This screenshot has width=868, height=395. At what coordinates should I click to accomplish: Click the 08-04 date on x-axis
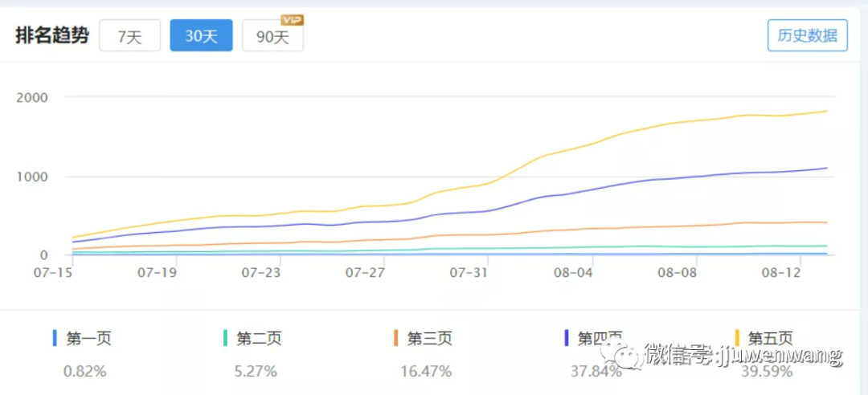pyautogui.click(x=573, y=273)
